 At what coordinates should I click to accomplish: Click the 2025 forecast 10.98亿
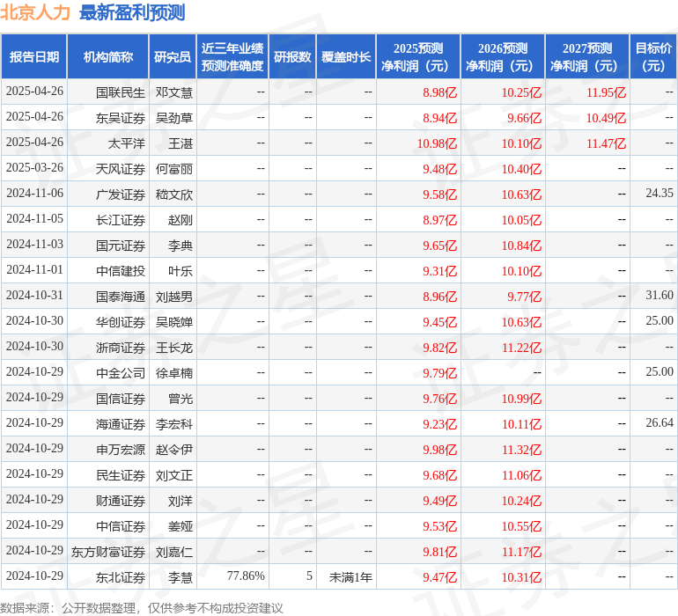[437, 143]
